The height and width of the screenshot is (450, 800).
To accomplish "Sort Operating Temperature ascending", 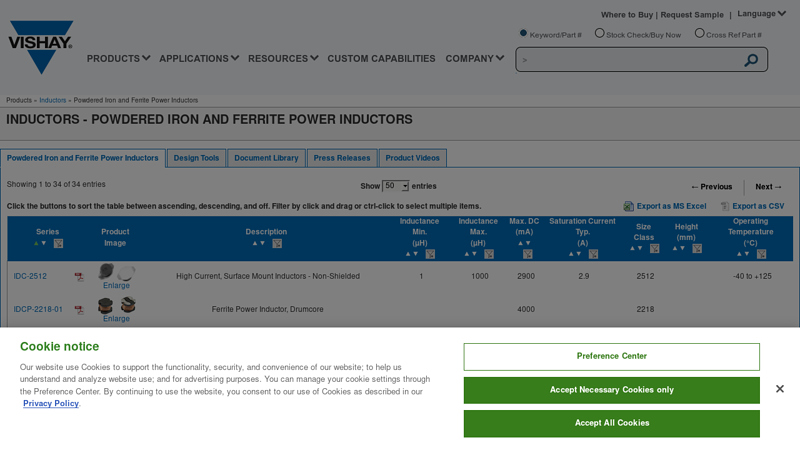I will tap(739, 254).
